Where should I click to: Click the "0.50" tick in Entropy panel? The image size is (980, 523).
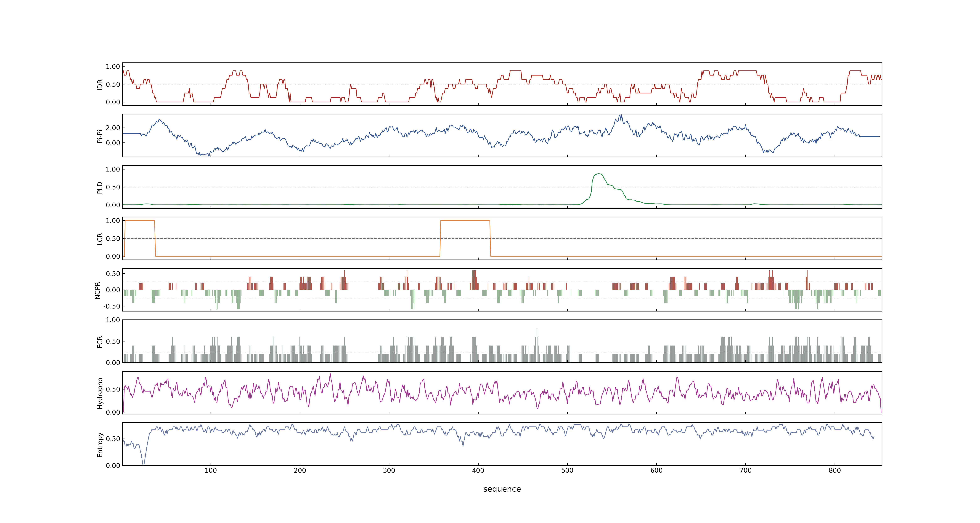(x=113, y=439)
